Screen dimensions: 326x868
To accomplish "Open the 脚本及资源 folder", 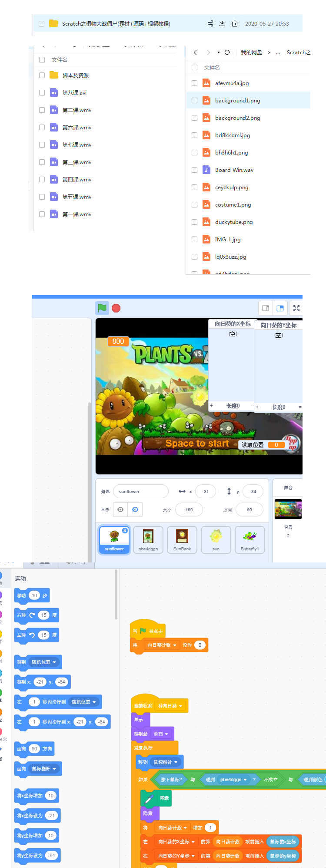I will pos(76,75).
